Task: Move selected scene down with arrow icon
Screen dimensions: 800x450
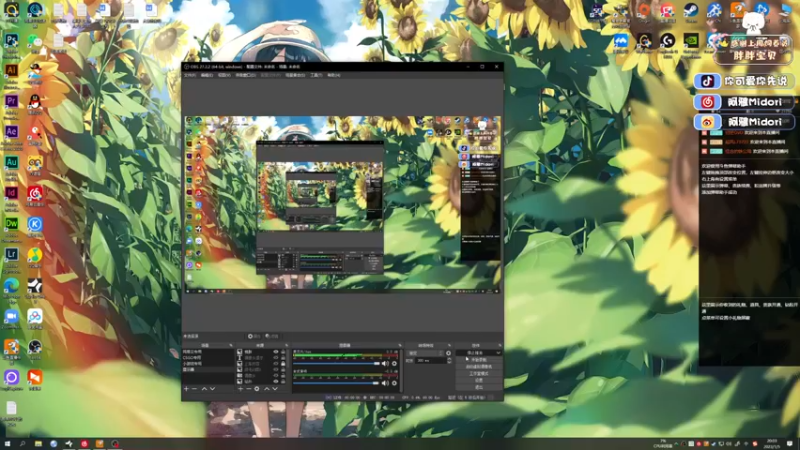Action: pos(212,389)
